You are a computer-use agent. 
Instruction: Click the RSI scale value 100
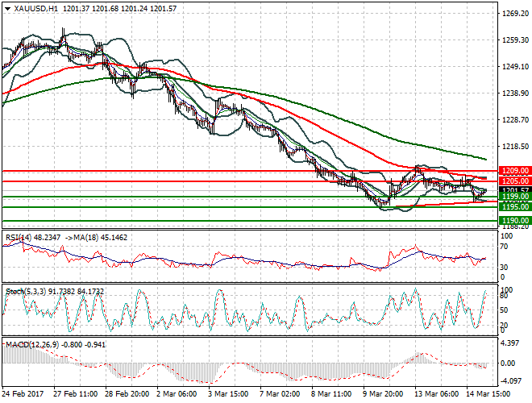[x=506, y=235]
